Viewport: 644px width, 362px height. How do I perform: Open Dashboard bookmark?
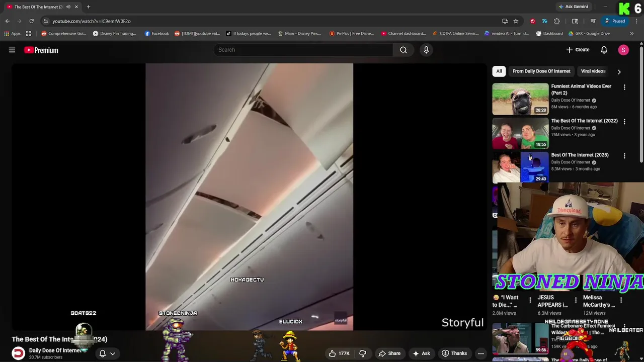pyautogui.click(x=549, y=34)
